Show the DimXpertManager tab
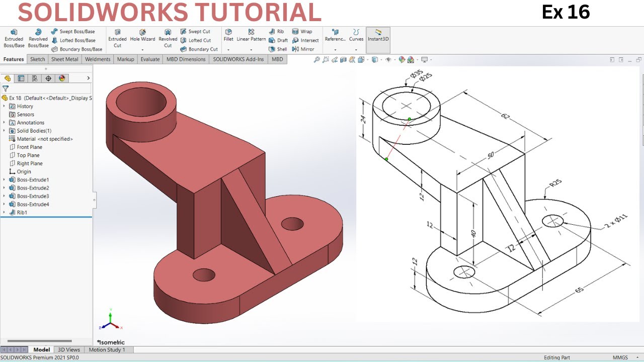 tap(48, 78)
